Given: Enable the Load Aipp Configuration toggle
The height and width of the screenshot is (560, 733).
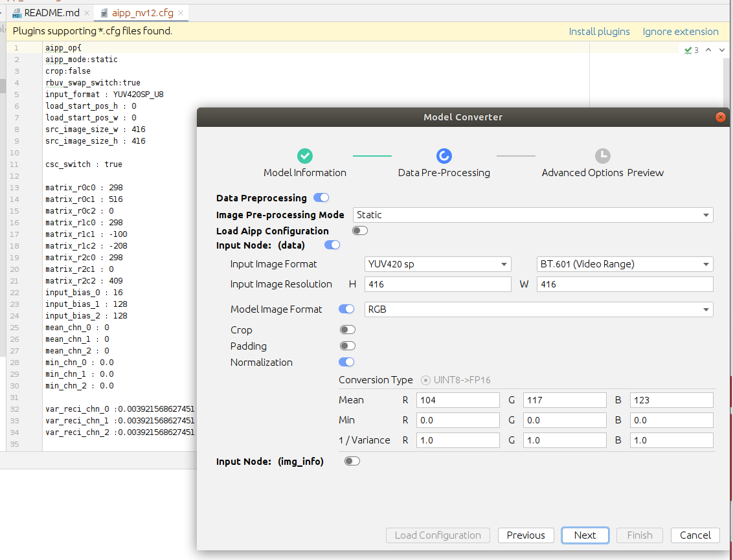Looking at the screenshot, I should click(x=360, y=231).
